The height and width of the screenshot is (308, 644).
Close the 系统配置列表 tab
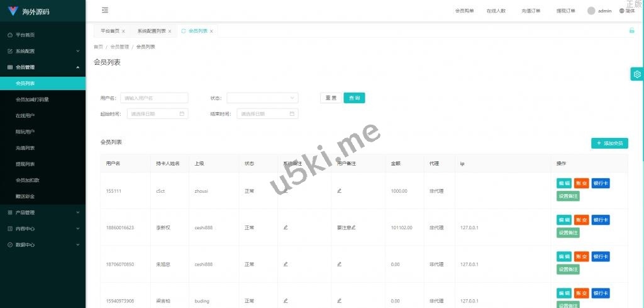pyautogui.click(x=170, y=31)
